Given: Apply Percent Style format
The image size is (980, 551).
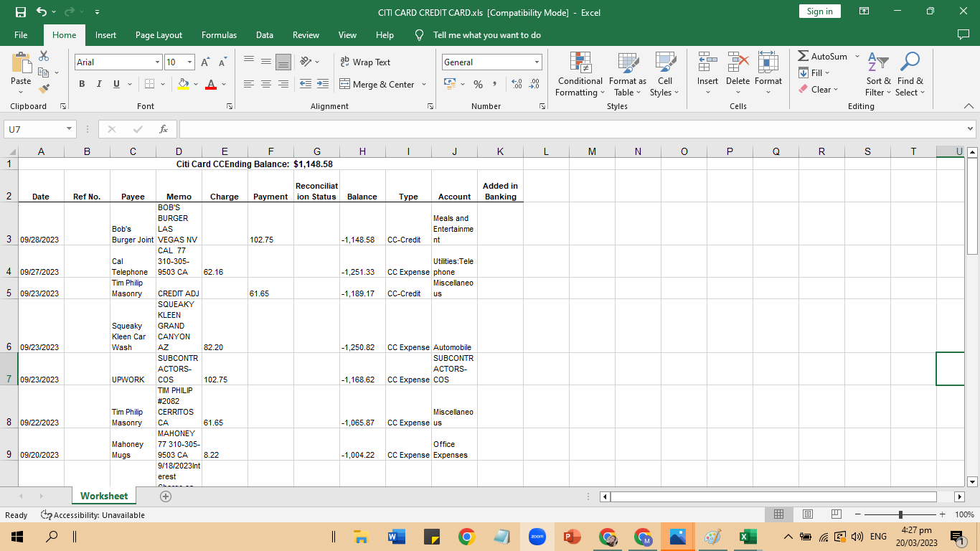Looking at the screenshot, I should click(478, 84).
